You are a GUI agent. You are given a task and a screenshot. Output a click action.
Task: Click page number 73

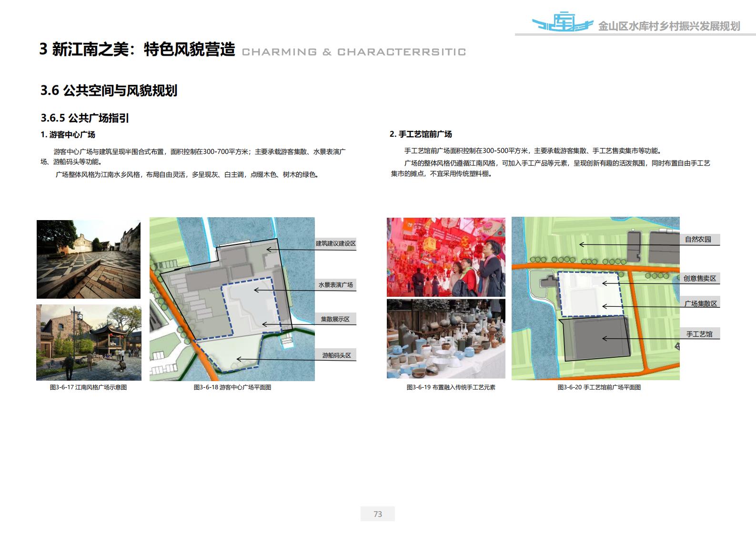click(378, 514)
